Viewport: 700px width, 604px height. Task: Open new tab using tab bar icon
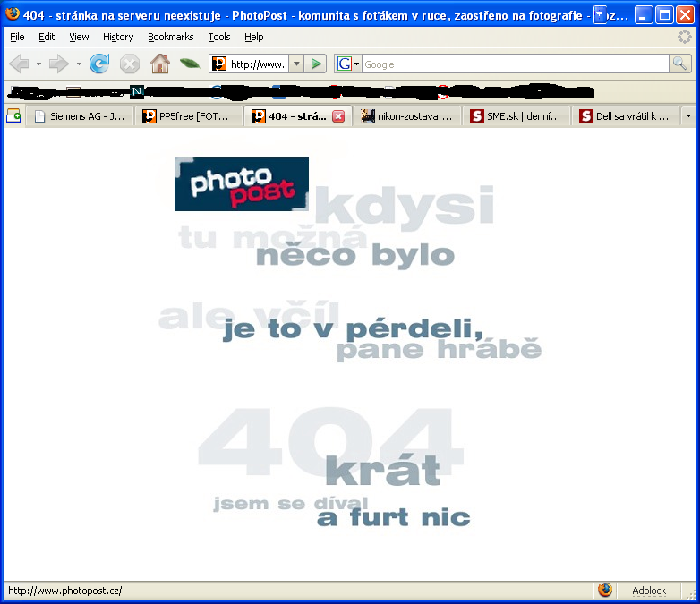point(13,116)
